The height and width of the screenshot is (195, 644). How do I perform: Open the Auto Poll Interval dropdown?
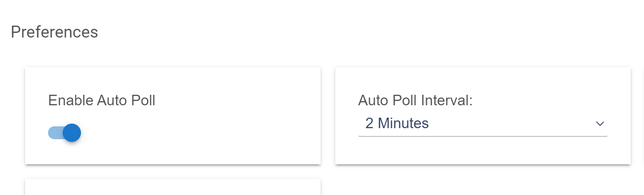coord(483,124)
